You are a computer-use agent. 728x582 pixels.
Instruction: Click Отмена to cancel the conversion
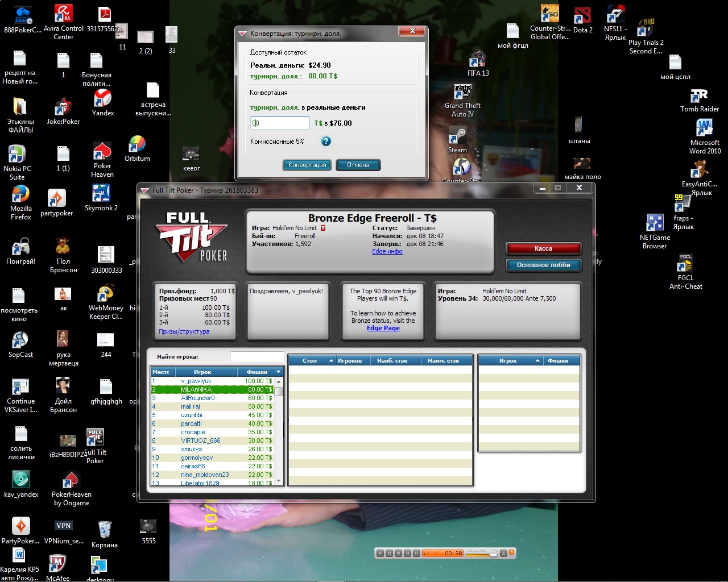click(x=358, y=165)
